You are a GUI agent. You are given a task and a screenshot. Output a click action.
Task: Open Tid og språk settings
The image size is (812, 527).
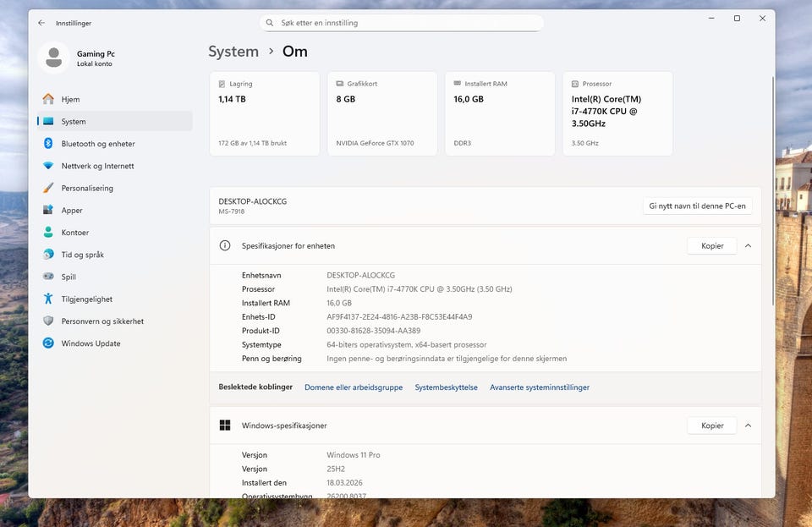pos(82,255)
